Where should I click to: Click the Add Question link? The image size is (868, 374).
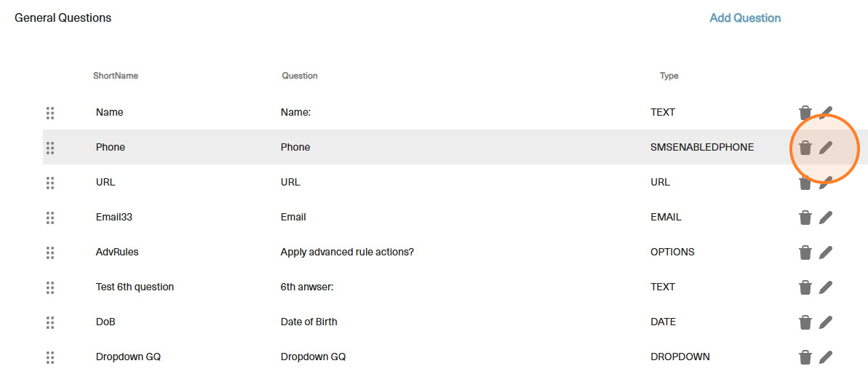(x=745, y=18)
